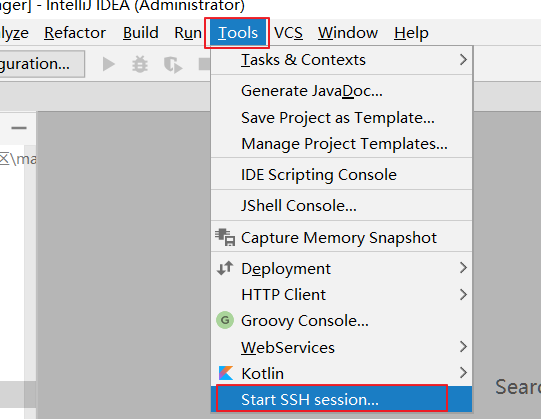This screenshot has width=541, height=419.
Task: Click the minimize panel dash icon
Action: 19,128
